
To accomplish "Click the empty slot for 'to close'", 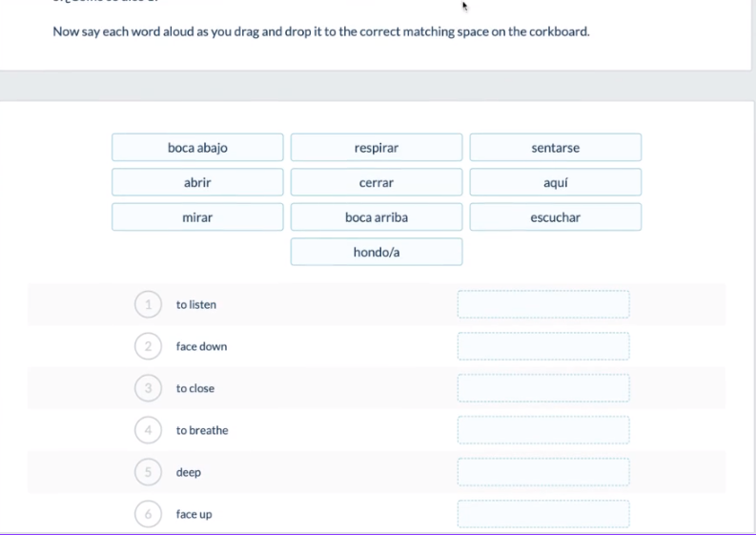I will [543, 388].
